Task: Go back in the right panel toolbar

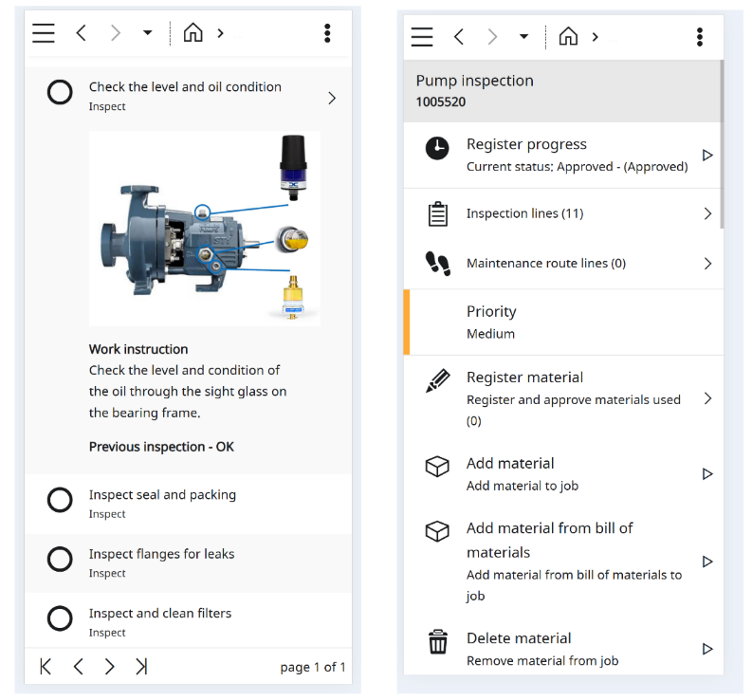Action: pyautogui.click(x=459, y=36)
